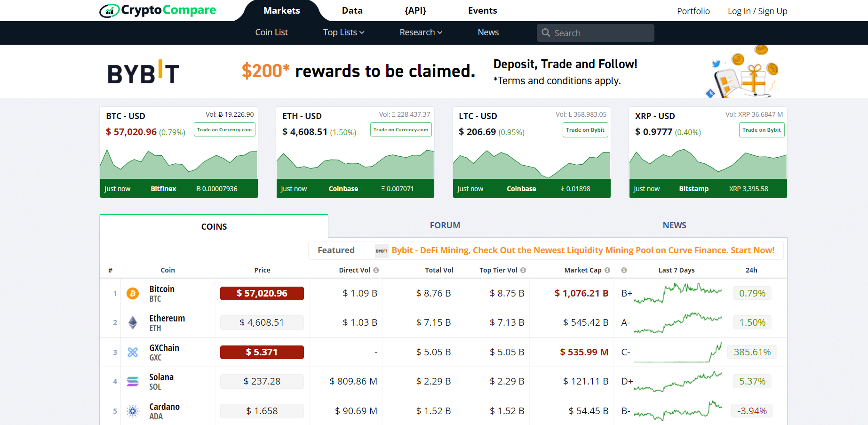Sort by Price column header
The width and height of the screenshot is (868, 425).
tap(262, 270)
